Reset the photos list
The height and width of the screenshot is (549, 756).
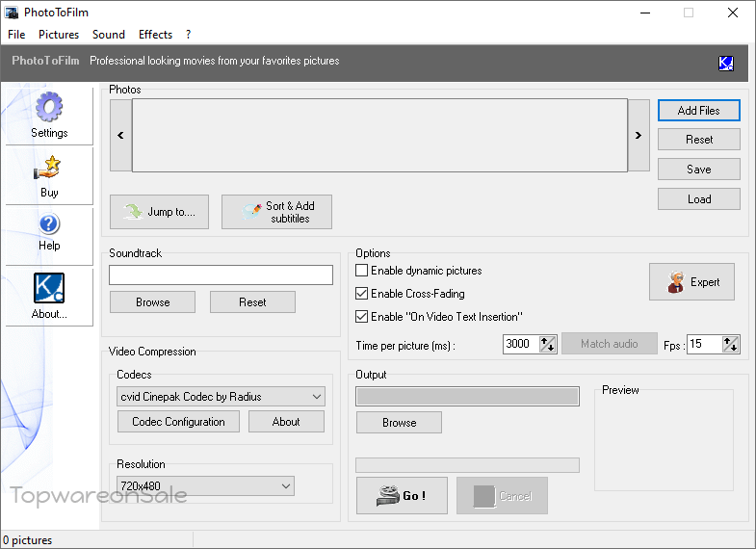pos(698,140)
